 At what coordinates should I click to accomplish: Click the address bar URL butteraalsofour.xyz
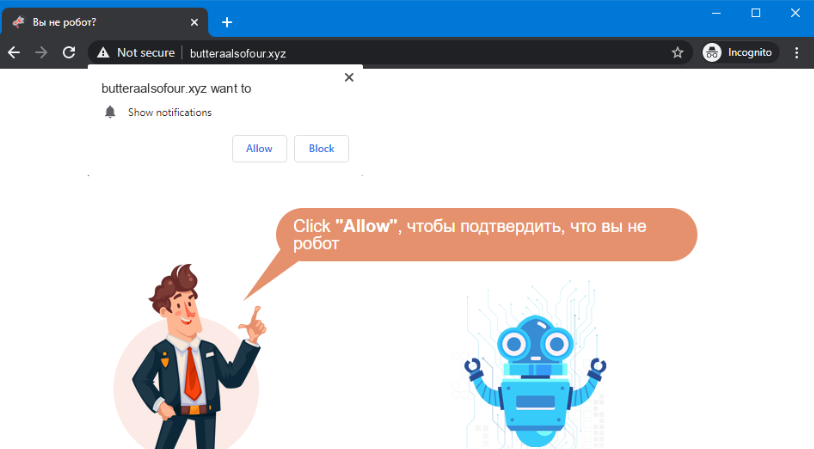[x=238, y=53]
